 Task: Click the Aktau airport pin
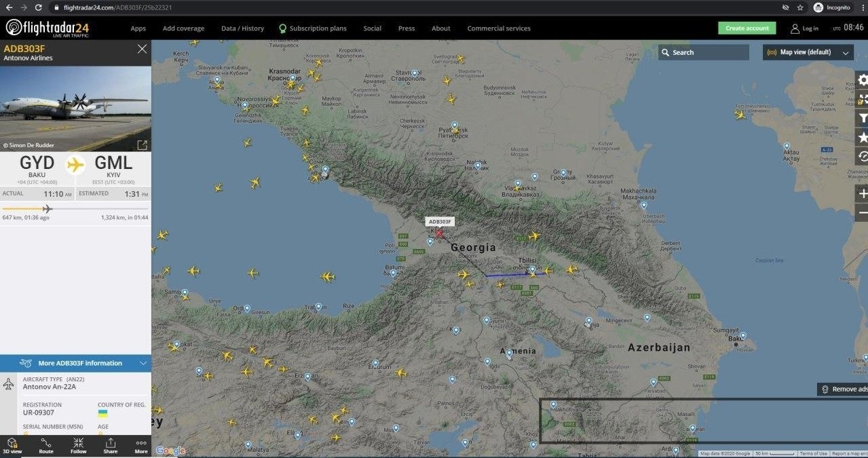[x=787, y=147]
